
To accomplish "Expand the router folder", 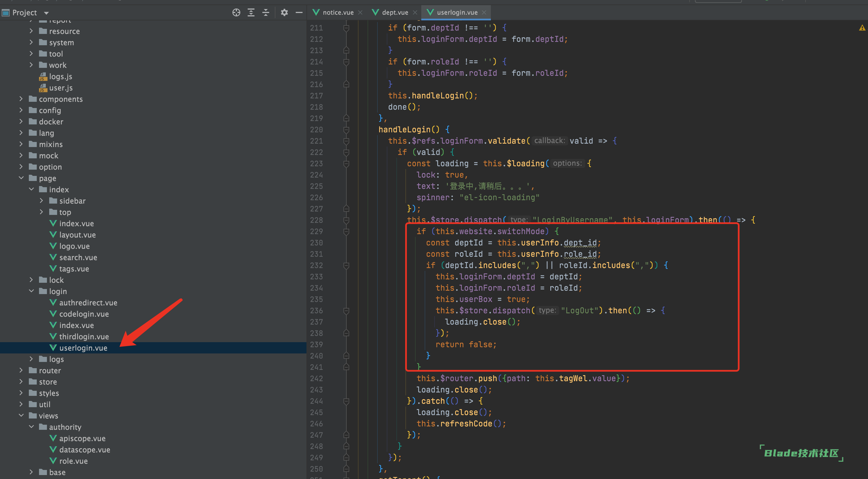I will [x=21, y=370].
